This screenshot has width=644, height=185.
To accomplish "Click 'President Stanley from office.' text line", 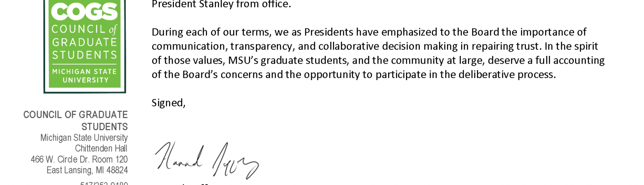I will pyautogui.click(x=222, y=5).
